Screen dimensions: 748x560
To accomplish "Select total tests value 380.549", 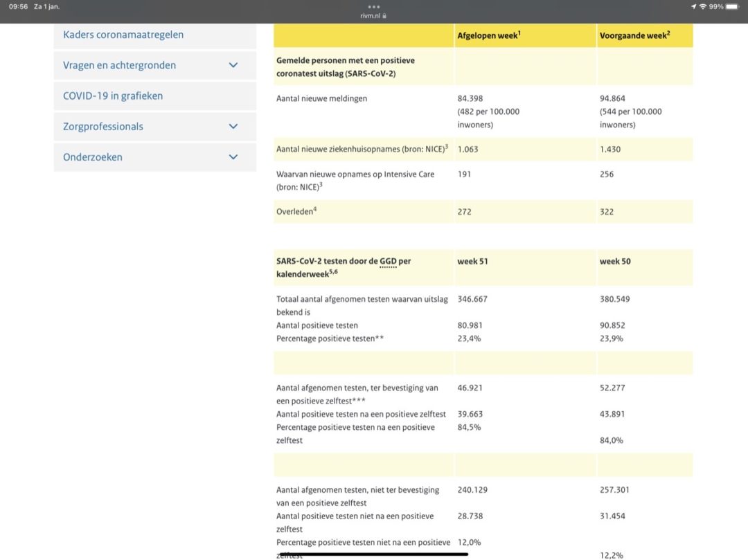I will 615,299.
